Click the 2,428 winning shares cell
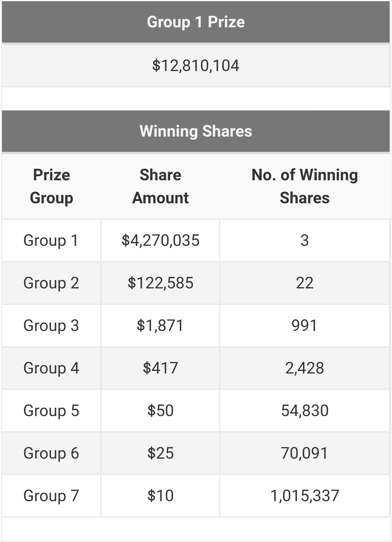Image resolution: width=392 pixels, height=542 pixels. tap(304, 368)
